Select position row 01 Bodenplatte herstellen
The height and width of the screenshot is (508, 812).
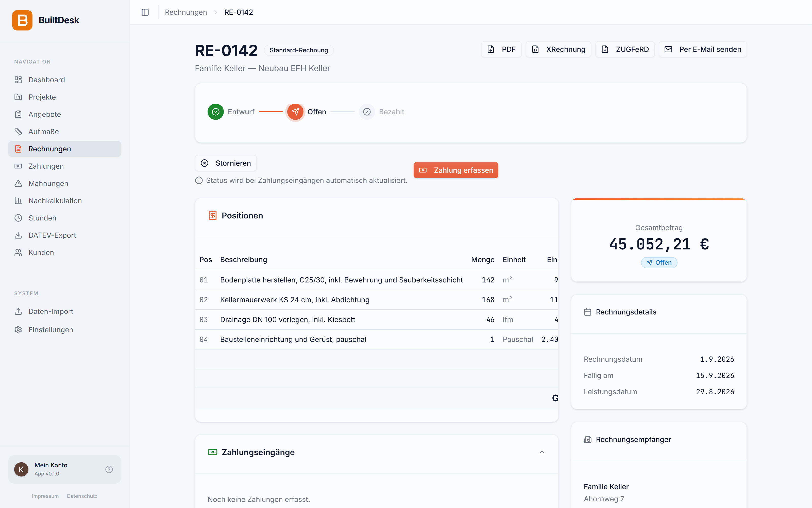coord(377,280)
